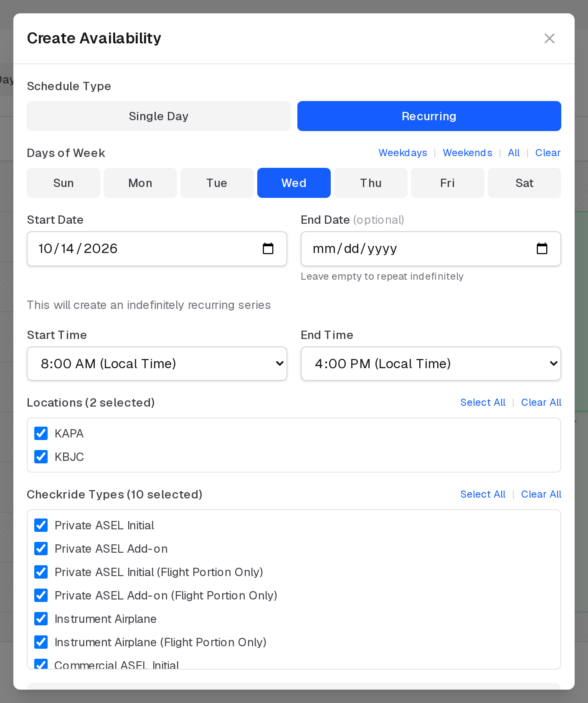Select All locations
The height and width of the screenshot is (703, 588).
tap(483, 402)
